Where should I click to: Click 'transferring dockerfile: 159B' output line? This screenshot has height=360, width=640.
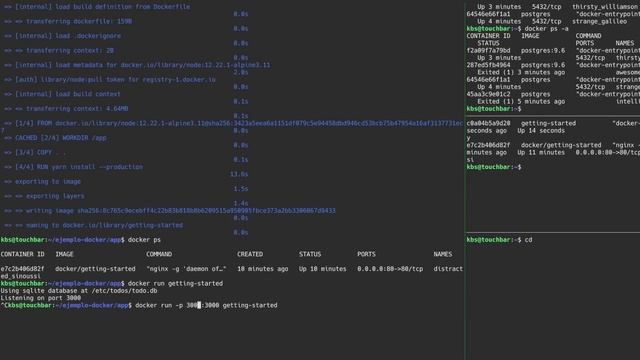point(68,21)
